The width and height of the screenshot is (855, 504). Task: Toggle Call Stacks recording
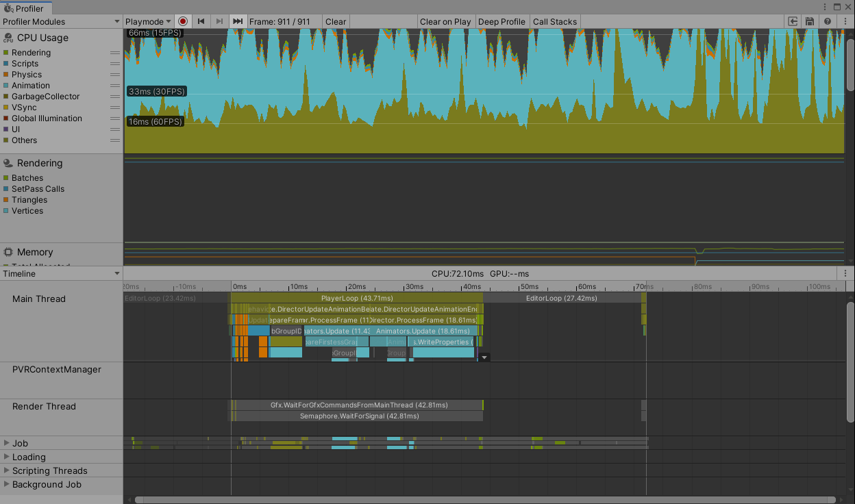pyautogui.click(x=555, y=21)
